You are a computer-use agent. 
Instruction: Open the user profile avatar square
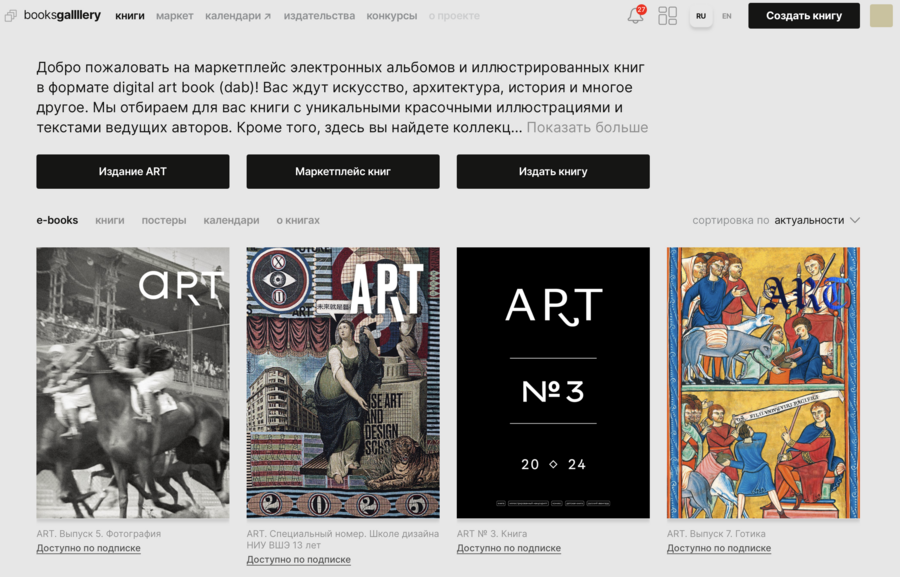[x=881, y=16]
